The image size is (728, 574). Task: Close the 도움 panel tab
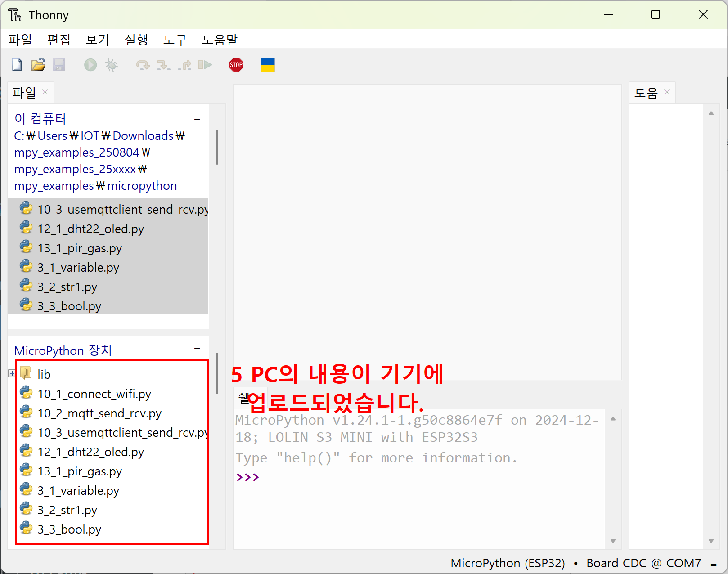click(x=667, y=92)
